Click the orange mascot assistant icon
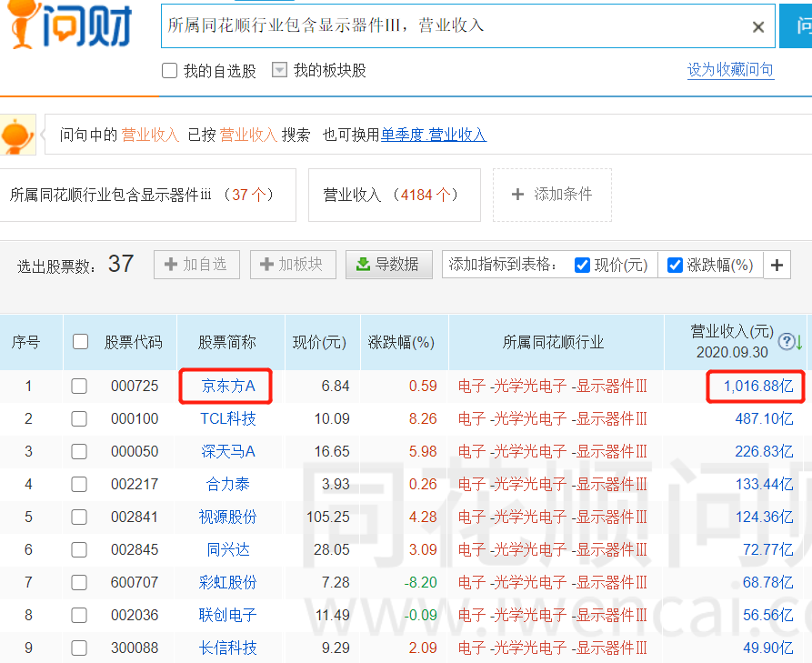Viewport: 812px width, 663px height. 17,135
